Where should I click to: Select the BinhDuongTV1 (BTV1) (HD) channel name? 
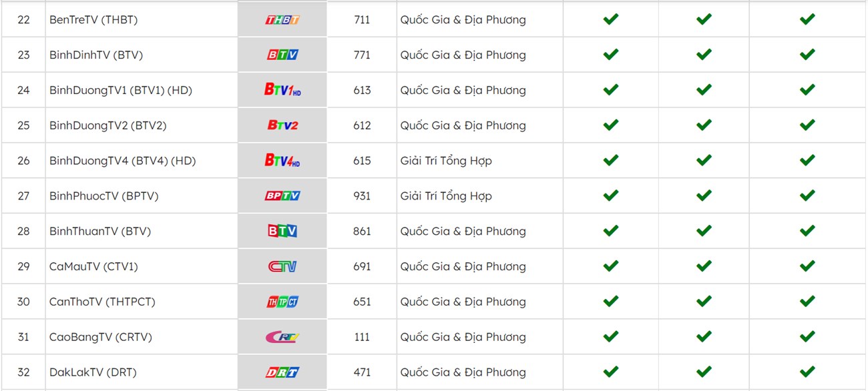pos(121,90)
